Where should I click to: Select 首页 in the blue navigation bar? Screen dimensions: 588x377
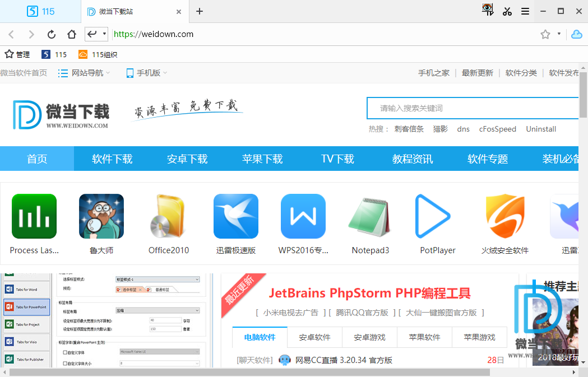coord(37,159)
